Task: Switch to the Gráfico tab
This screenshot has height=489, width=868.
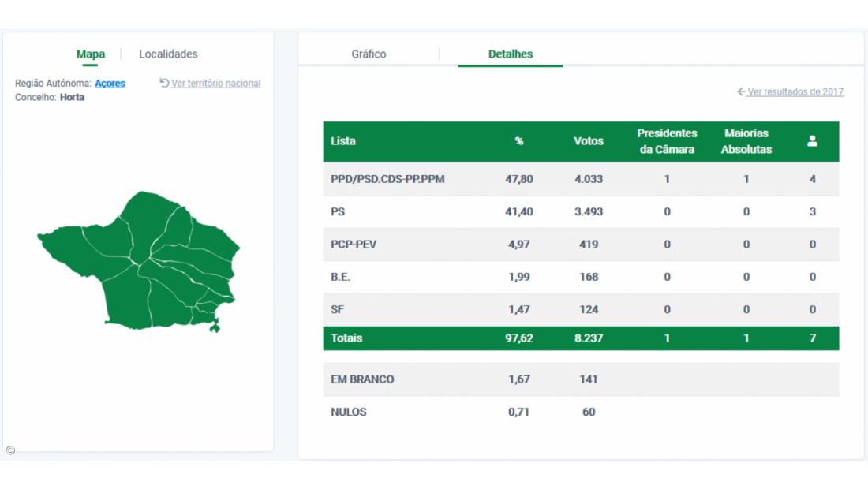Action: tap(369, 54)
